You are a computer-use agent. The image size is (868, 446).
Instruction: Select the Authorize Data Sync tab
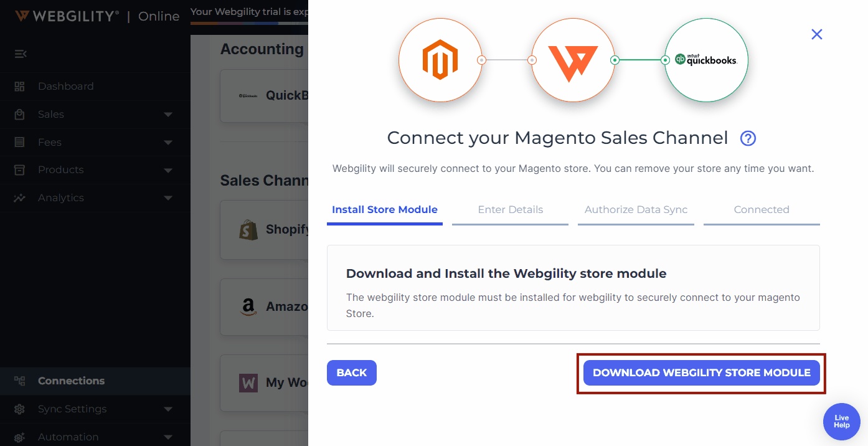tap(636, 210)
